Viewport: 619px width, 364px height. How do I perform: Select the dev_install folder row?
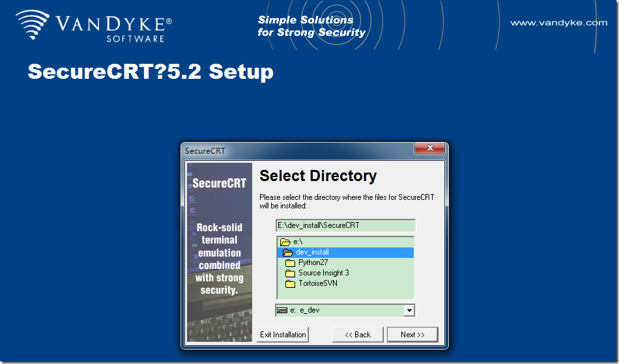coord(345,252)
